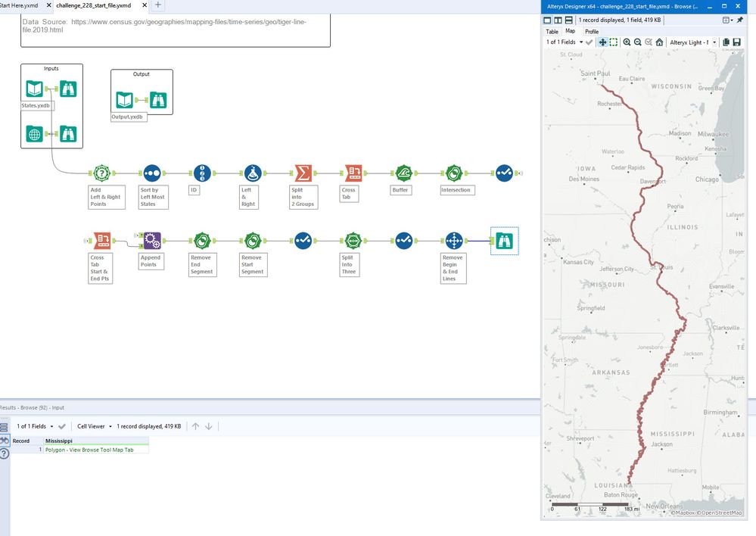This screenshot has height=536, width=756.
Task: Click the next record down arrow
Action: [209, 426]
